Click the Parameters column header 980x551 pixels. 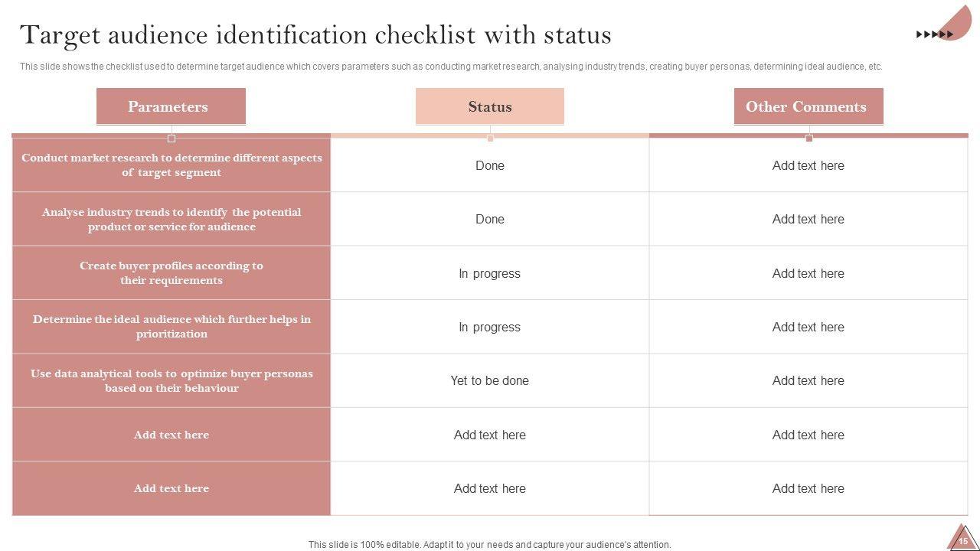(171, 106)
